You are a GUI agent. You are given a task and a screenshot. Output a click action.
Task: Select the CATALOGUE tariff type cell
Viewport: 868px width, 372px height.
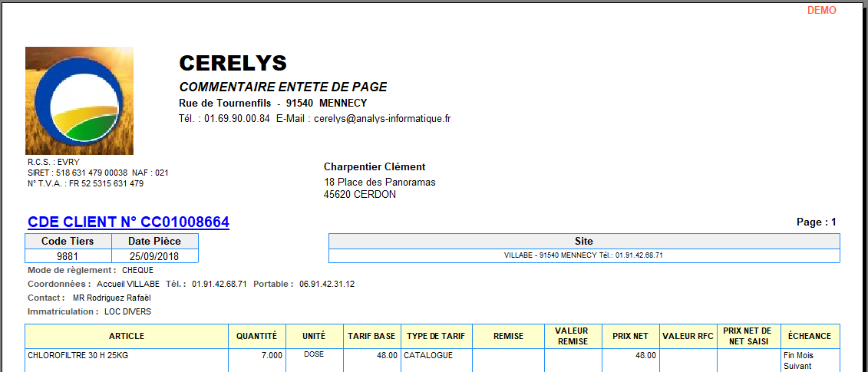pos(428,356)
